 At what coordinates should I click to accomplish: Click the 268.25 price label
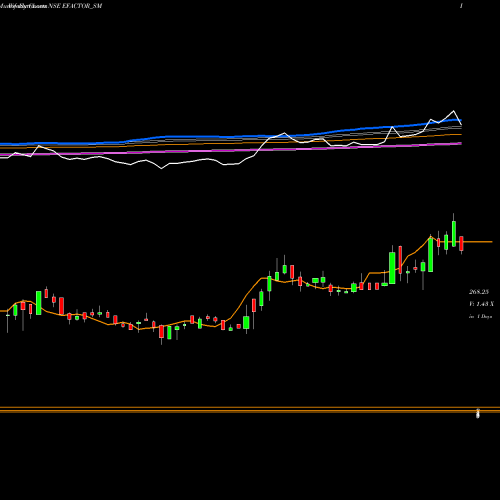(479, 292)
